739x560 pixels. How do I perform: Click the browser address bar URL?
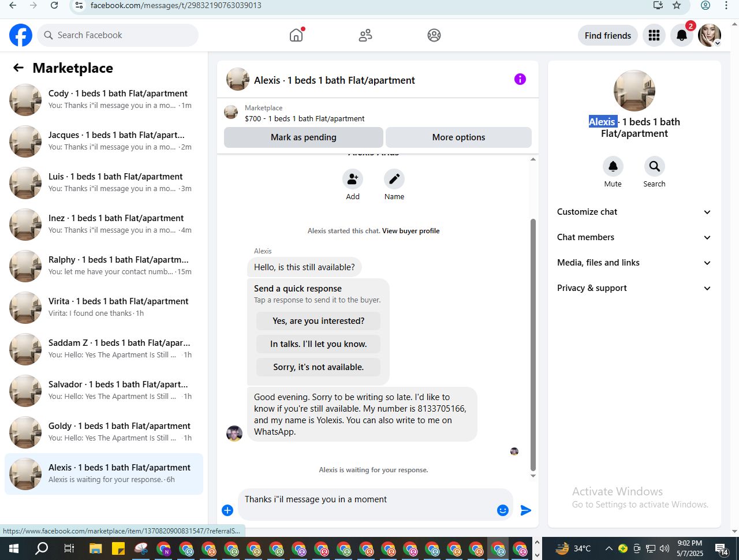click(176, 5)
